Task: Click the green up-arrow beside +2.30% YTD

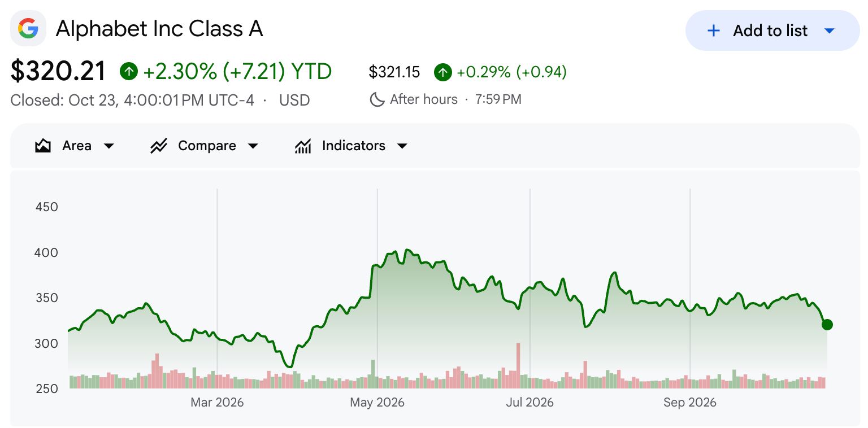Action: tap(129, 72)
